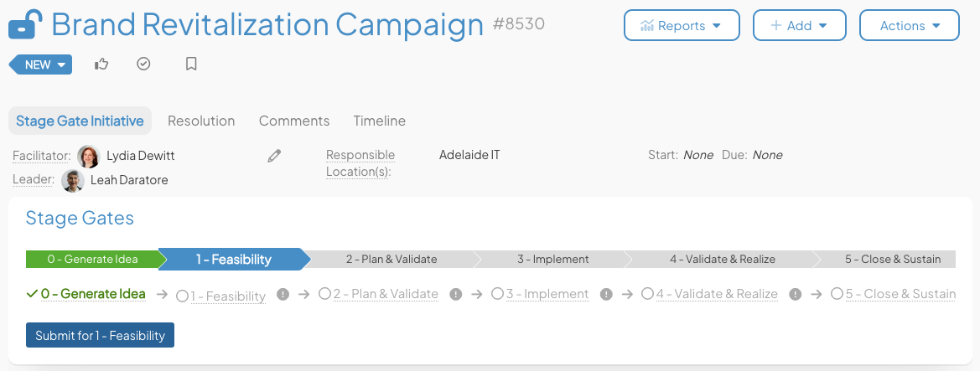Click the pencil edit icon
This screenshot has width=980, height=371.
[x=274, y=156]
